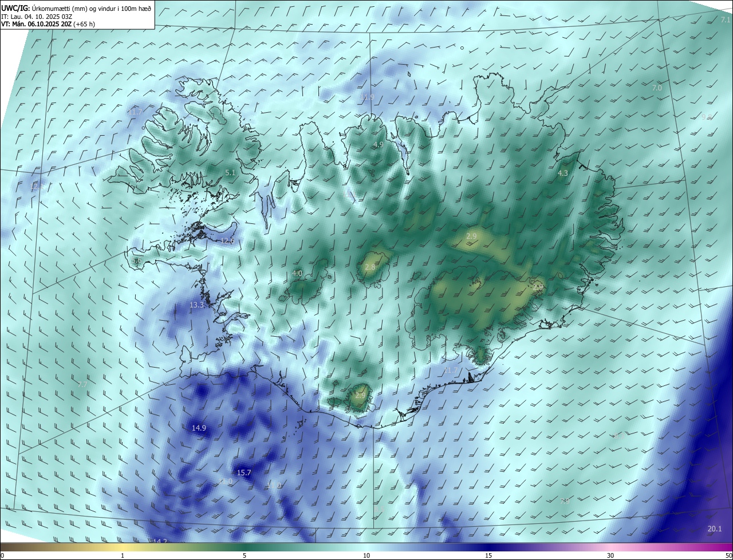Click the 'VT: Mán. 06.10.2025 20Z (+65 h)' line
733x560 pixels.
pyautogui.click(x=48, y=25)
